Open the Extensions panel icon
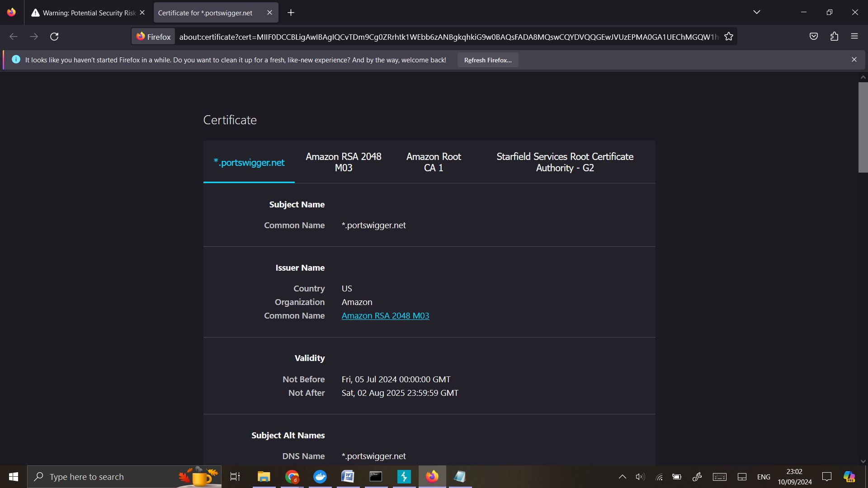868x488 pixels. 834,36
